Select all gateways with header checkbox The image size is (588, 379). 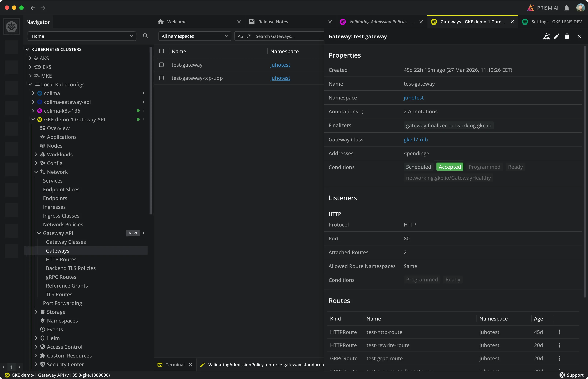coord(161,51)
